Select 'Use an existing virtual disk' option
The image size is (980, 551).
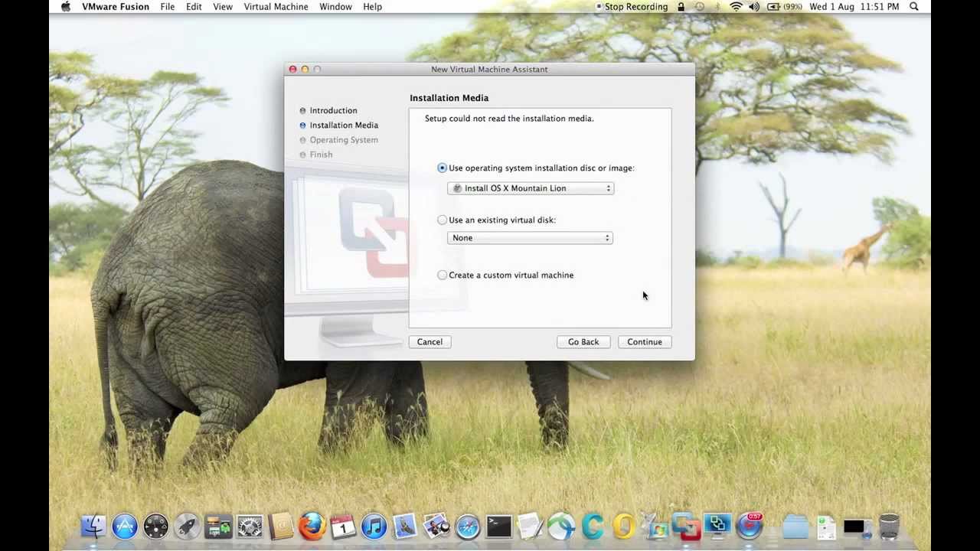(x=442, y=220)
